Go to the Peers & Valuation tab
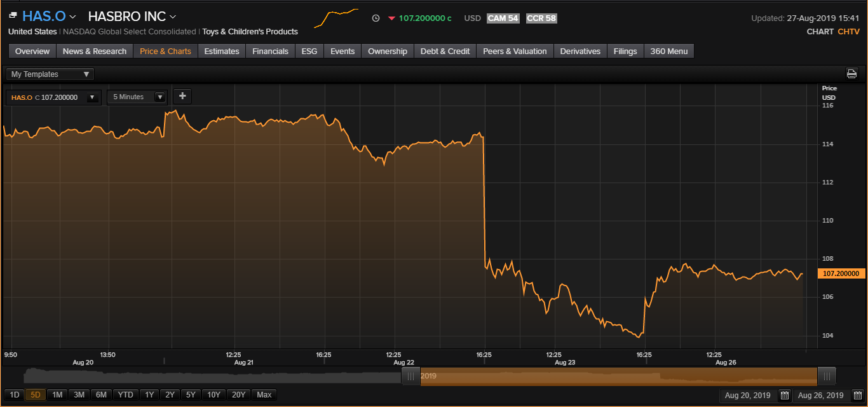The width and height of the screenshot is (868, 407). tap(515, 51)
